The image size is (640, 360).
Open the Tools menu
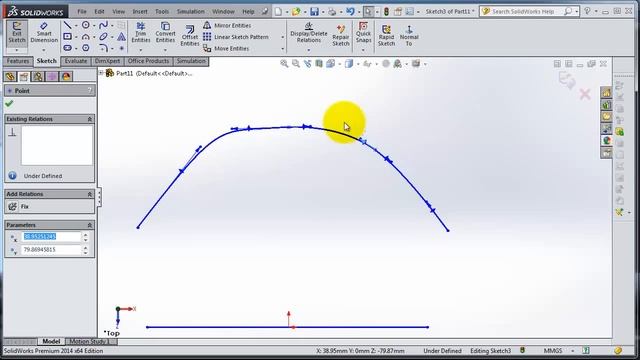(x=162, y=11)
